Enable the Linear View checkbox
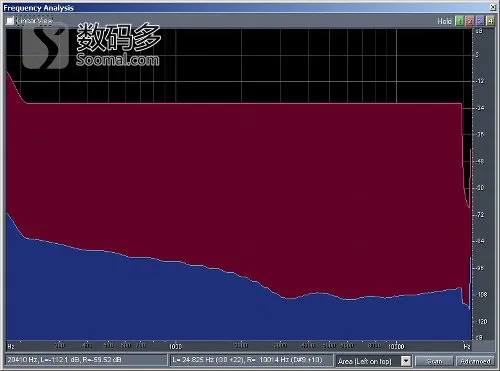 pyautogui.click(x=10, y=21)
